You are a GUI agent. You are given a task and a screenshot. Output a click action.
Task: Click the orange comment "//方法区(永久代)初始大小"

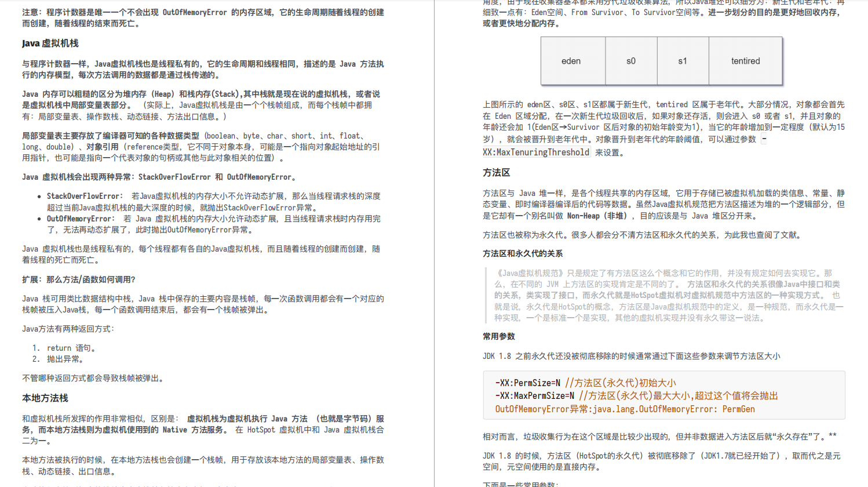[621, 383]
